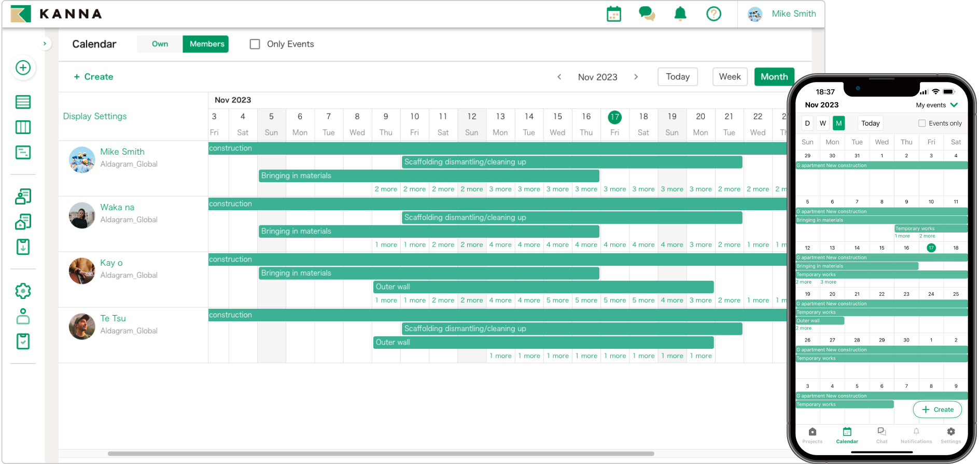Open the clipboard download sidebar icon
980x464 pixels.
tap(23, 247)
